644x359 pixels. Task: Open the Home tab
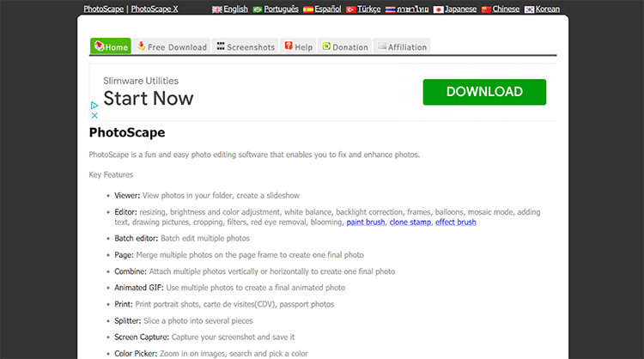click(111, 47)
